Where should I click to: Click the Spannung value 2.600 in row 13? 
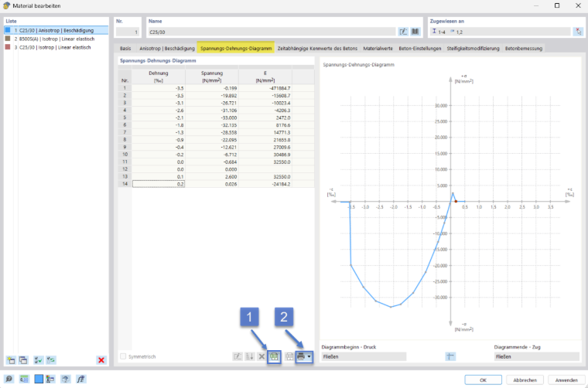pos(212,176)
